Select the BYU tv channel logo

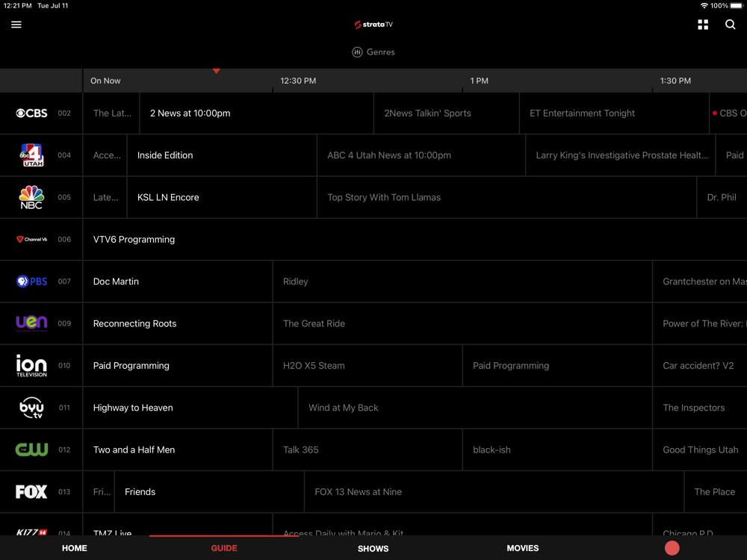coord(31,408)
